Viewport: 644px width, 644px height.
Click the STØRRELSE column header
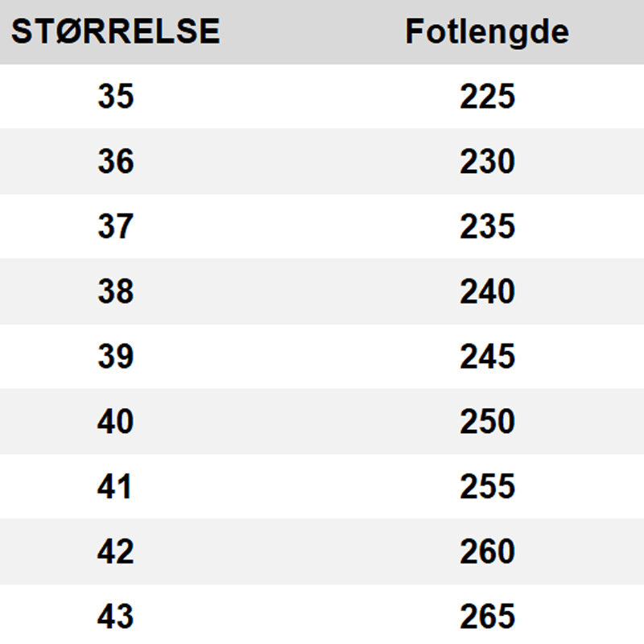click(115, 31)
